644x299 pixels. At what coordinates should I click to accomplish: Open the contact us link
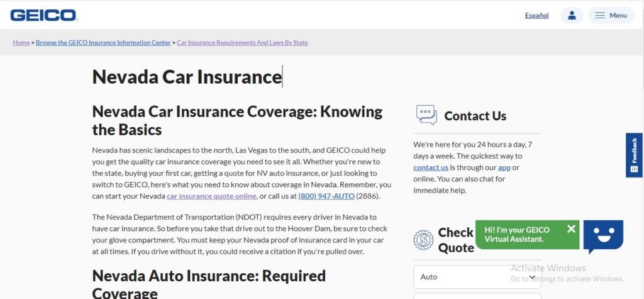click(430, 167)
